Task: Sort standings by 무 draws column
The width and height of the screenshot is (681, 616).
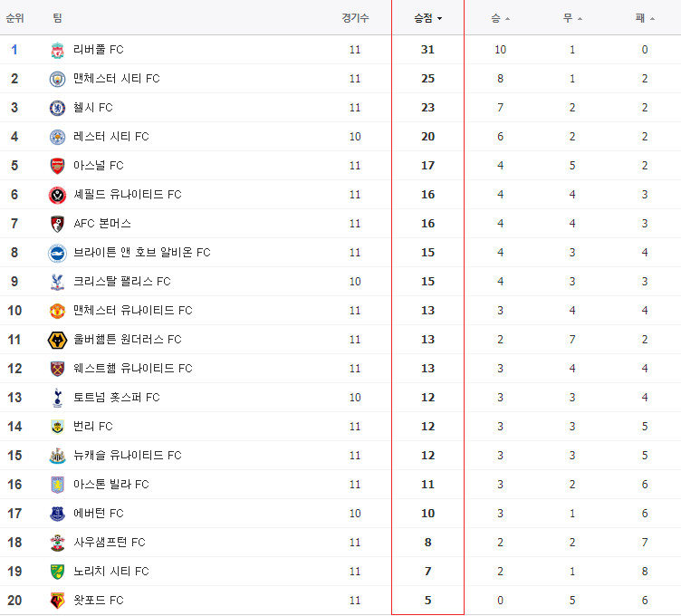Action: 572,18
